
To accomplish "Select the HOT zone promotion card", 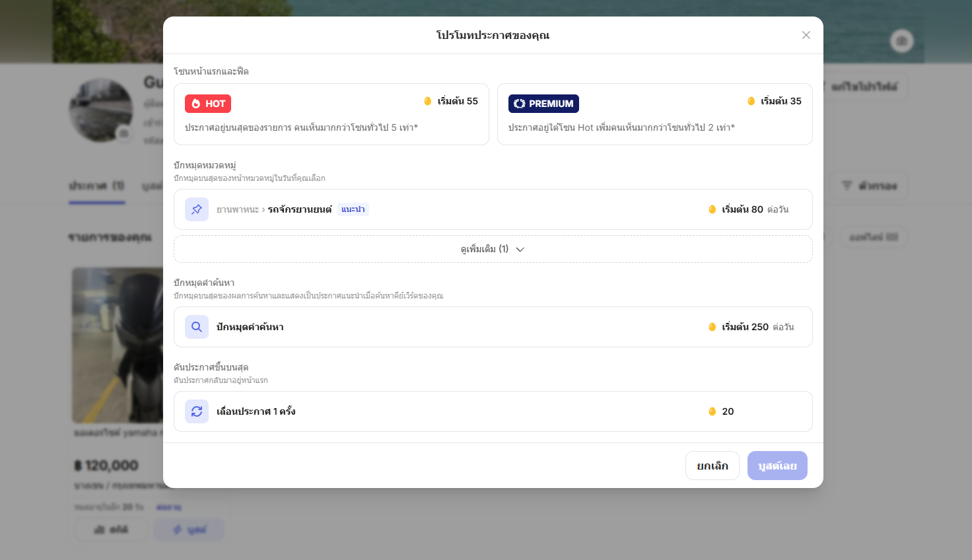I will 331,114.
